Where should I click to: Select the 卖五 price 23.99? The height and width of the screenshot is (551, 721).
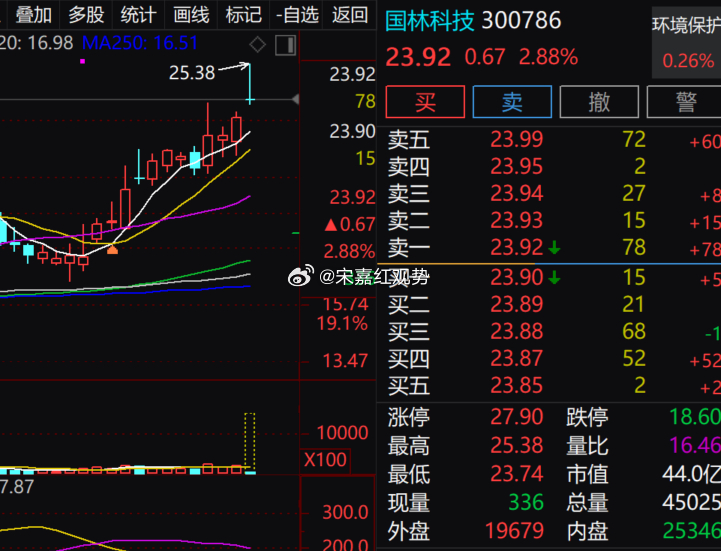516,139
